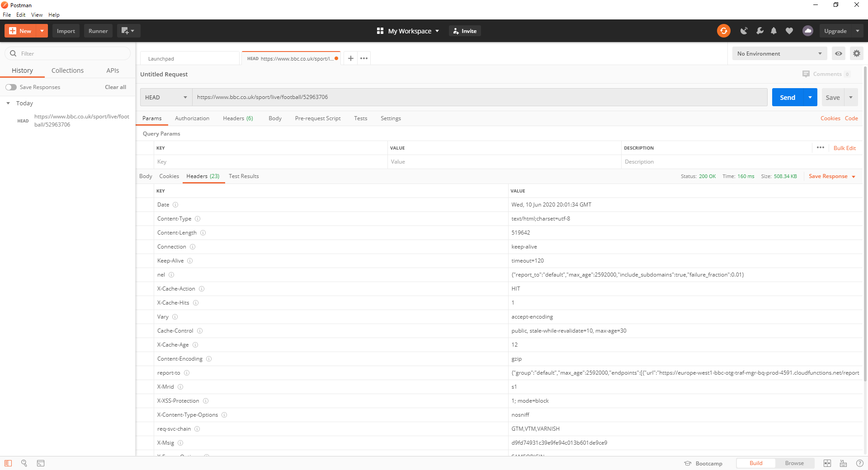Toggle the sidebar icon in status bar
The width and height of the screenshot is (868, 470).
click(x=8, y=463)
